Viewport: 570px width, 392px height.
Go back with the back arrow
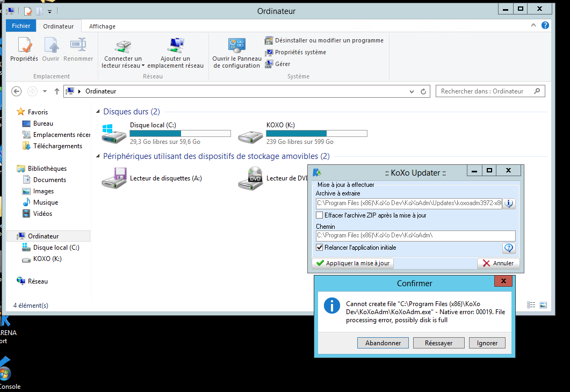click(16, 91)
